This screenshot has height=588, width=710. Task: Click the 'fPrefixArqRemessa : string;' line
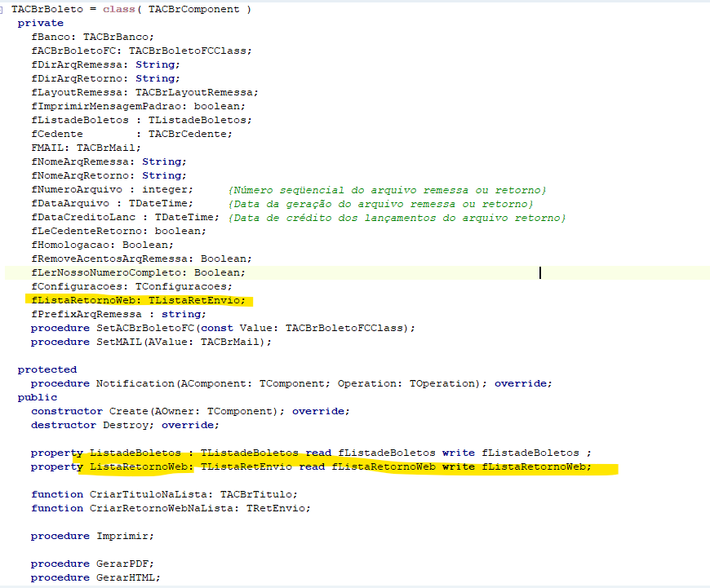pyautogui.click(x=118, y=314)
